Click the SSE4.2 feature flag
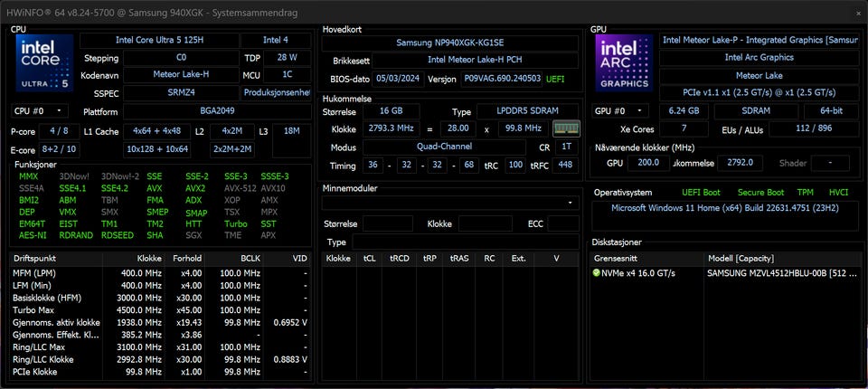The height and width of the screenshot is (389, 868). (114, 188)
